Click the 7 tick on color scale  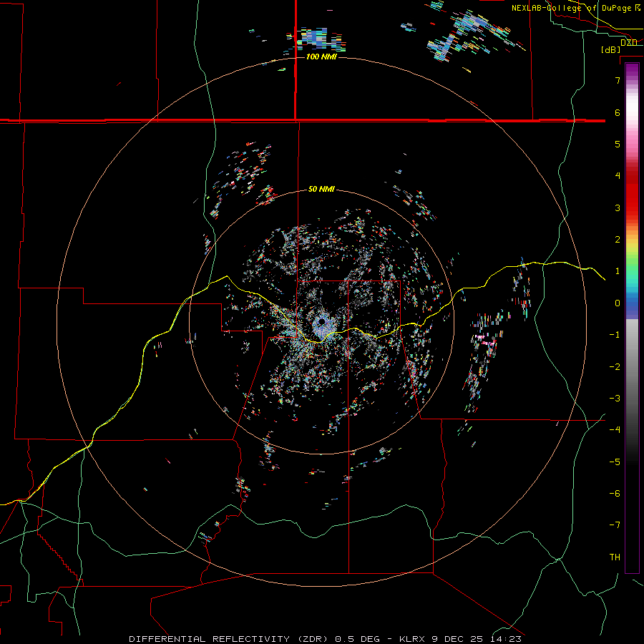coord(618,80)
